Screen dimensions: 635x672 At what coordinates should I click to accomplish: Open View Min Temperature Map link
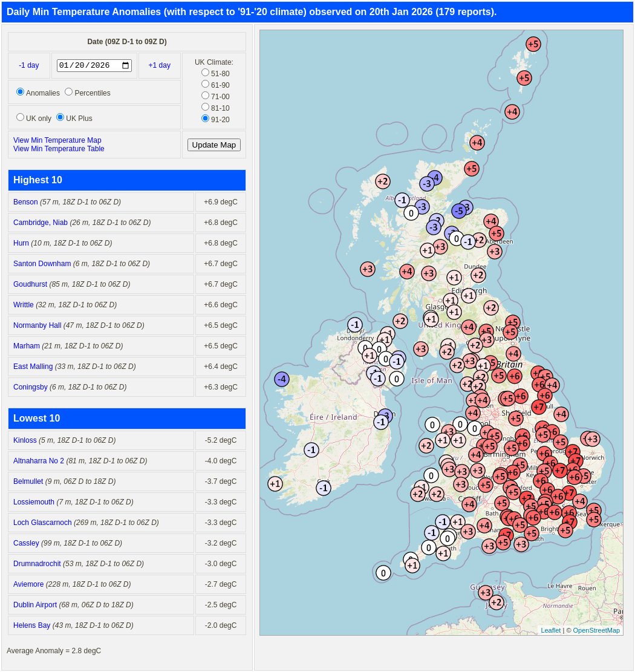point(57,140)
